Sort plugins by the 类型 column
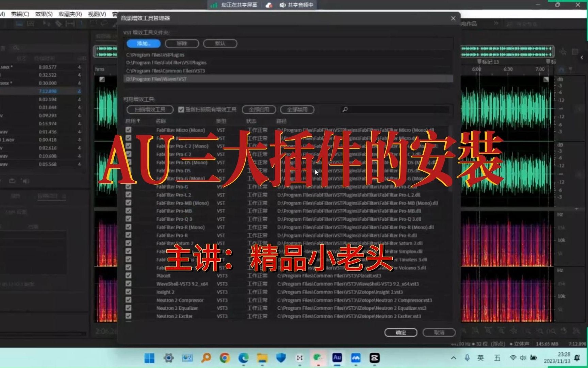 pos(221,121)
